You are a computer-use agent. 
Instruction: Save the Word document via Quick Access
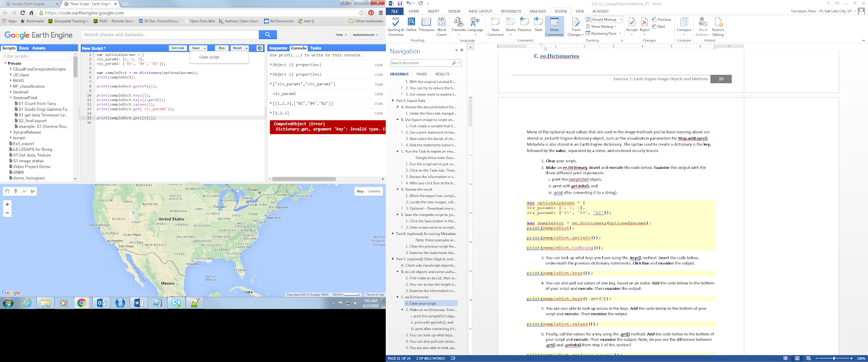400,3
